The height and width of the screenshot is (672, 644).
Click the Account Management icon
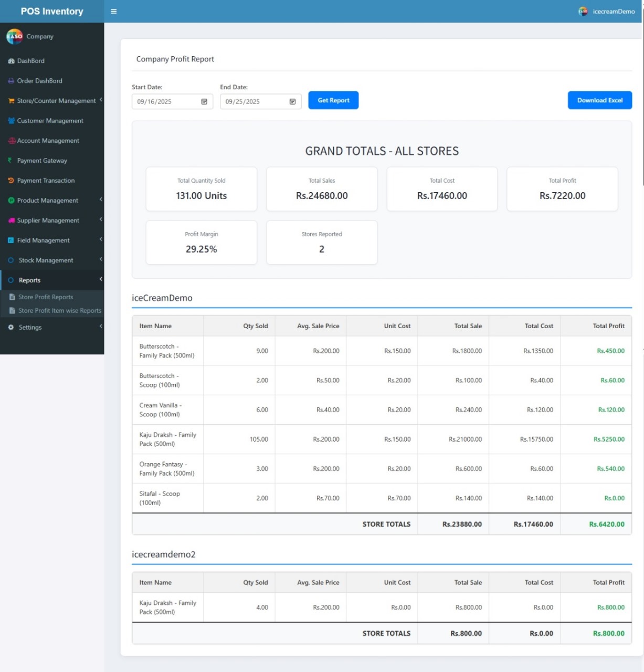pos(10,140)
